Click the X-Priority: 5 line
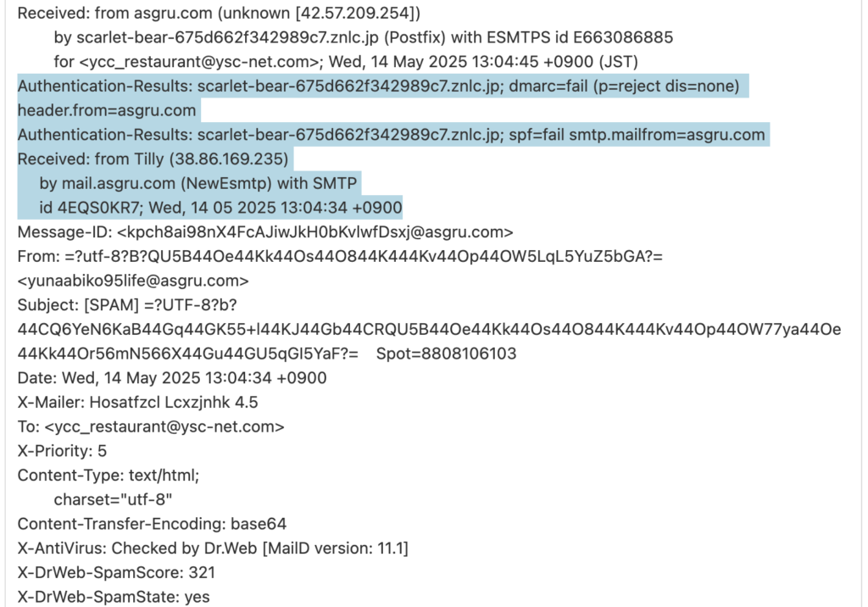The width and height of the screenshot is (868, 607). (62, 451)
